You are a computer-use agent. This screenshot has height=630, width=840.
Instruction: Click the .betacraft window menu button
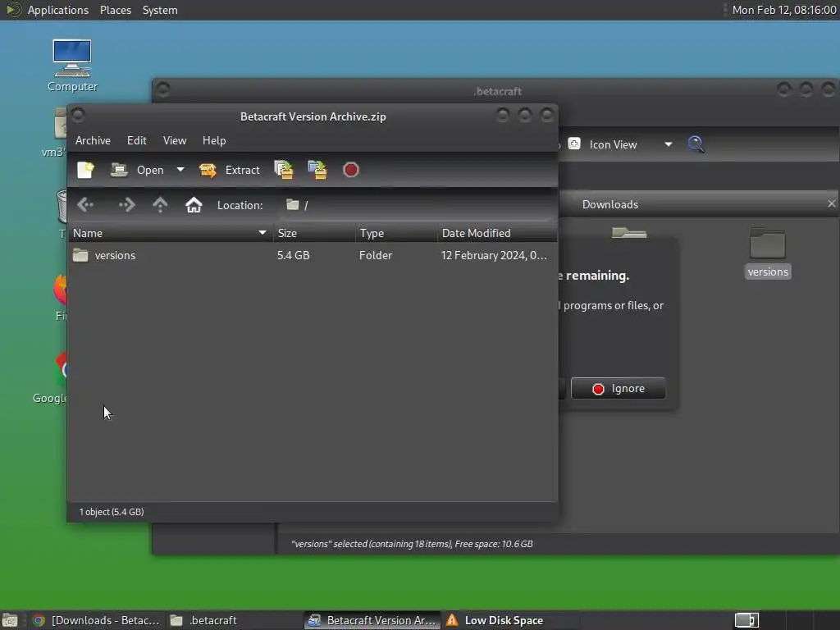tap(163, 89)
